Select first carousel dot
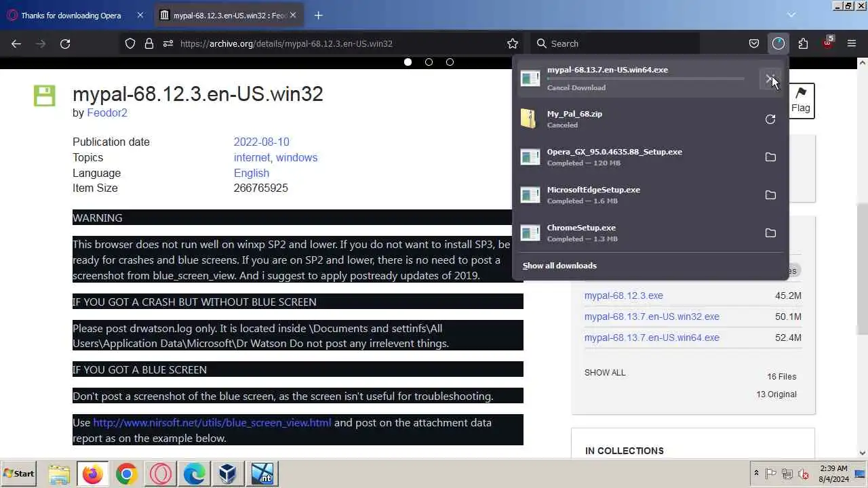The height and width of the screenshot is (488, 868). (408, 62)
